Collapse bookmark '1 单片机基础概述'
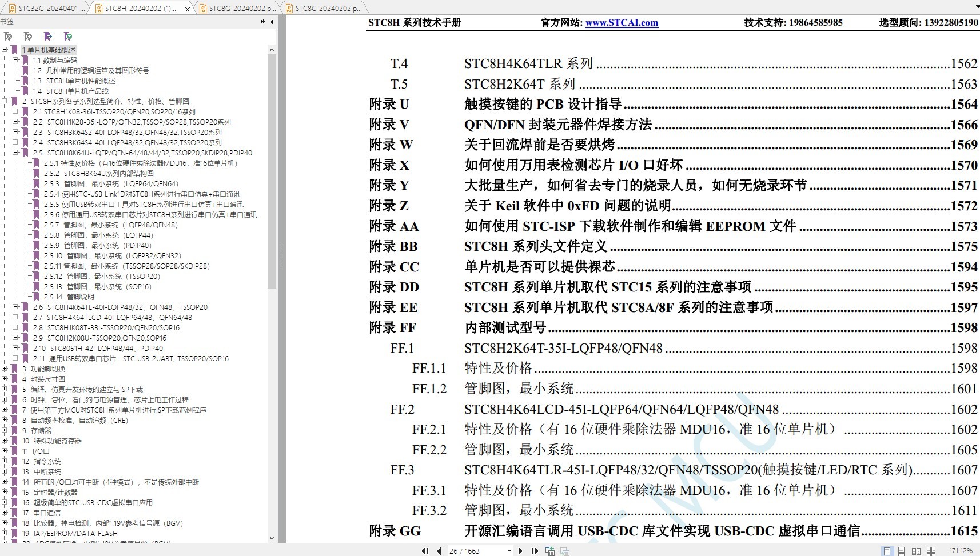 click(x=5, y=50)
